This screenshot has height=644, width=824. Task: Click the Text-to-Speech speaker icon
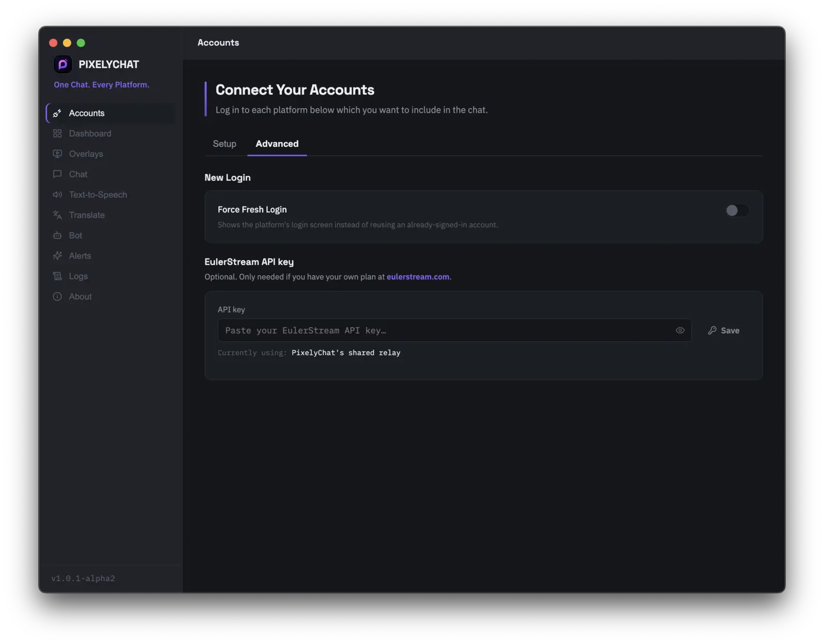tap(57, 195)
